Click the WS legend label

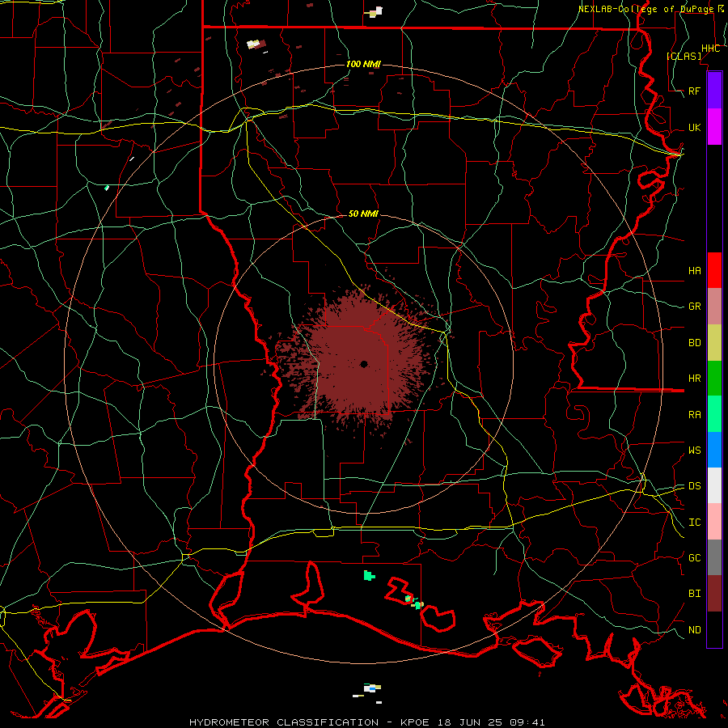[694, 450]
